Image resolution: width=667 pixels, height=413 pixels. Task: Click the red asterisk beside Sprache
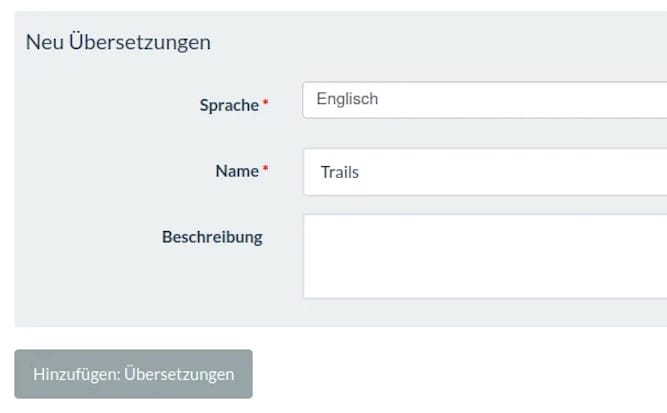(x=266, y=105)
